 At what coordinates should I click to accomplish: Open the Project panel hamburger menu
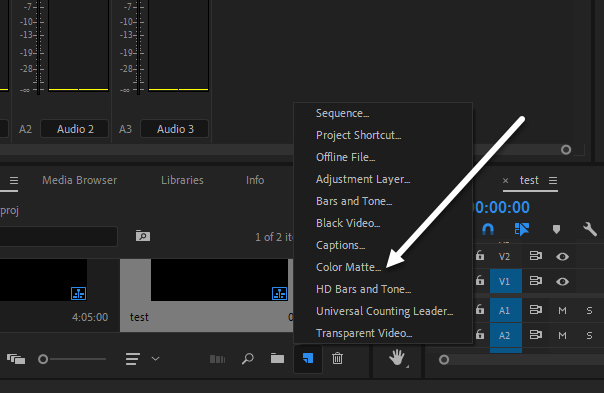(14, 180)
